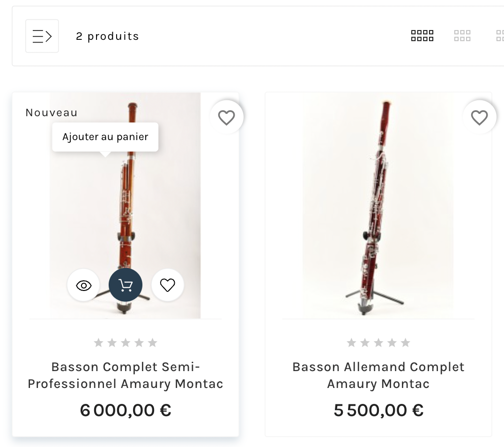The height and width of the screenshot is (447, 504).
Task: Click the Nouveau badge on first product
Action: coord(51,113)
